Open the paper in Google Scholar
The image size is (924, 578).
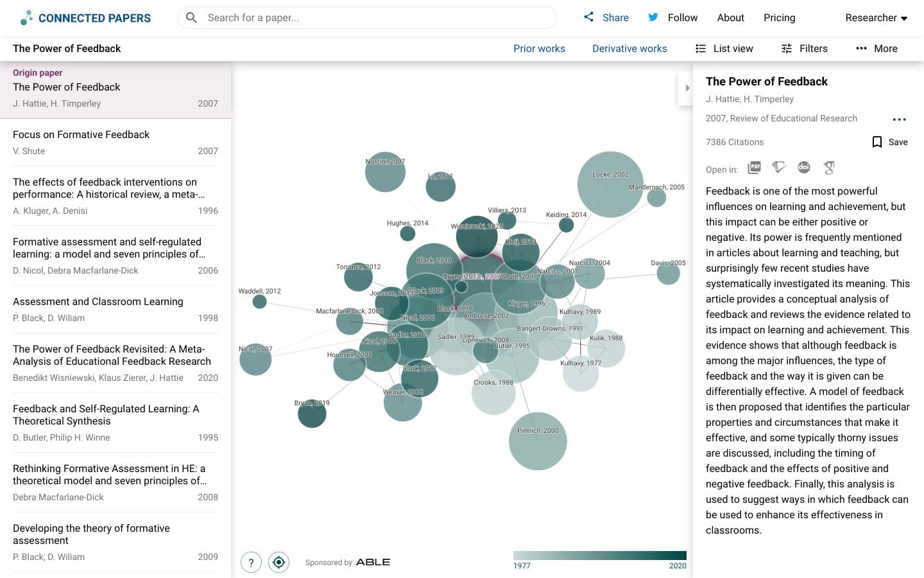click(829, 168)
